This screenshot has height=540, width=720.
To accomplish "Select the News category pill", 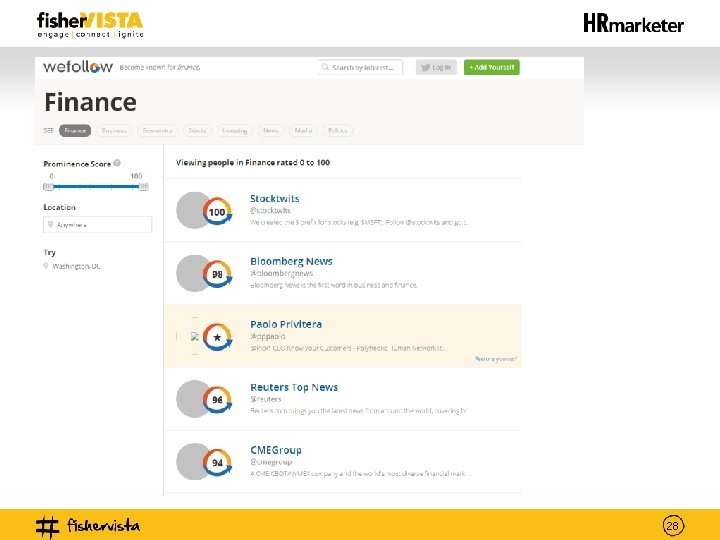I will coord(271,130).
